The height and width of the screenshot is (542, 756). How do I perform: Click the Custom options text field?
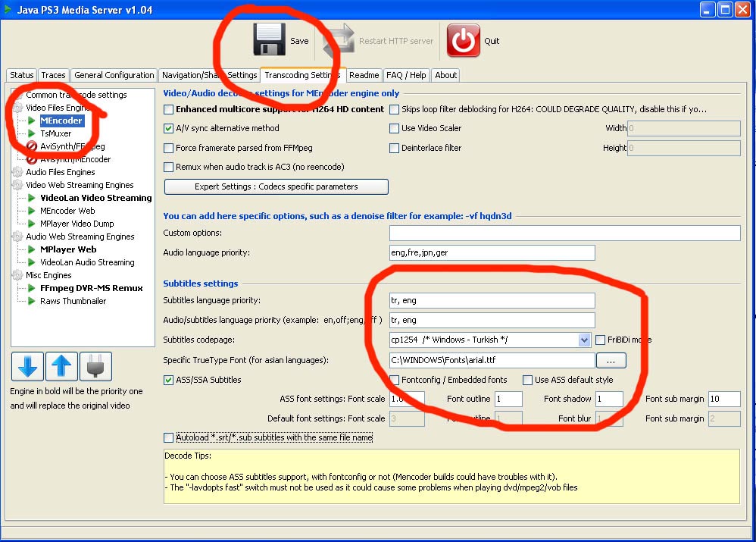[564, 233]
